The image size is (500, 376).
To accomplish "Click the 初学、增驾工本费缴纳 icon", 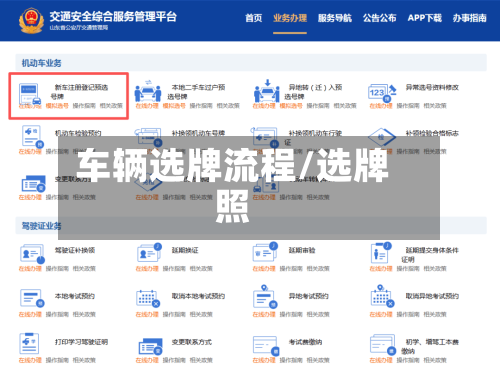I will (383, 345).
